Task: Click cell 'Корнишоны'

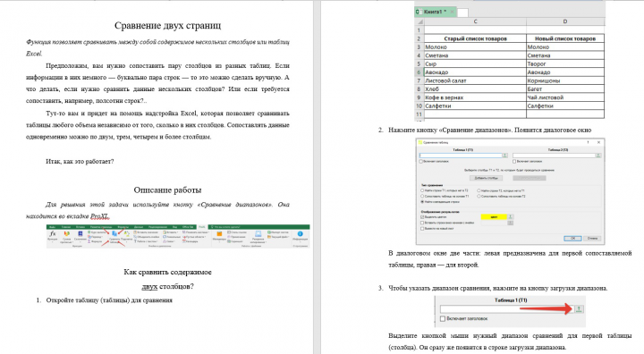Action: click(565, 81)
